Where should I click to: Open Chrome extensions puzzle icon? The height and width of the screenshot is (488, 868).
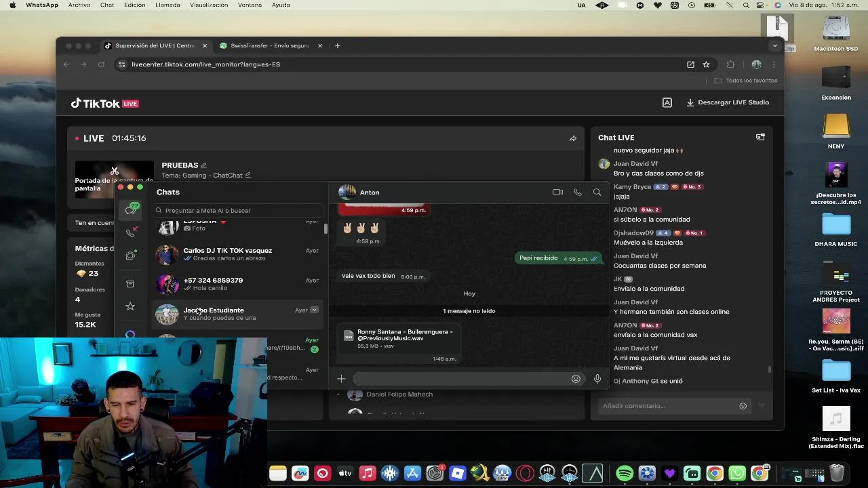point(730,64)
